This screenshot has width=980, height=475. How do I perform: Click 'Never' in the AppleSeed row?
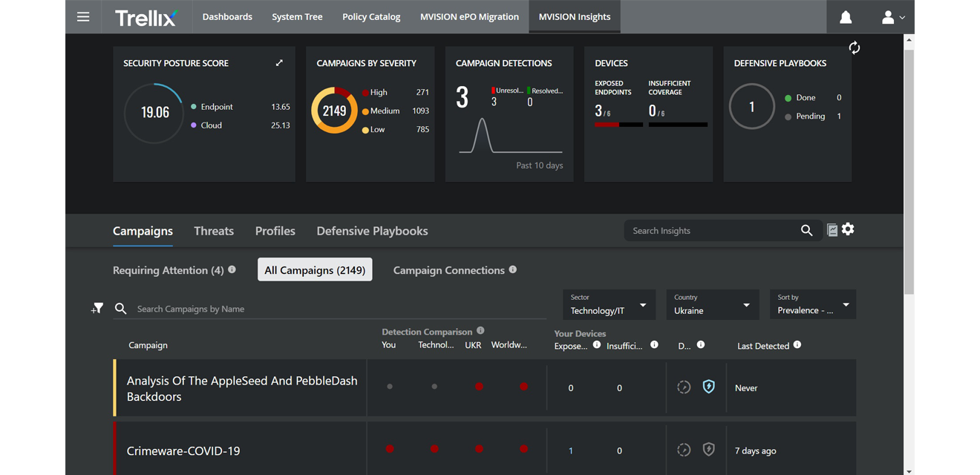pyautogui.click(x=746, y=387)
